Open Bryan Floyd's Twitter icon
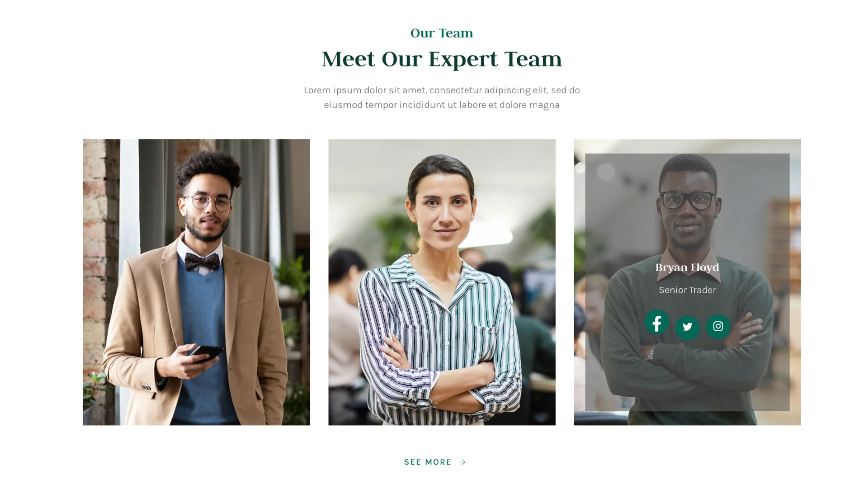Viewport: 868px width, 502px height. coord(687,327)
